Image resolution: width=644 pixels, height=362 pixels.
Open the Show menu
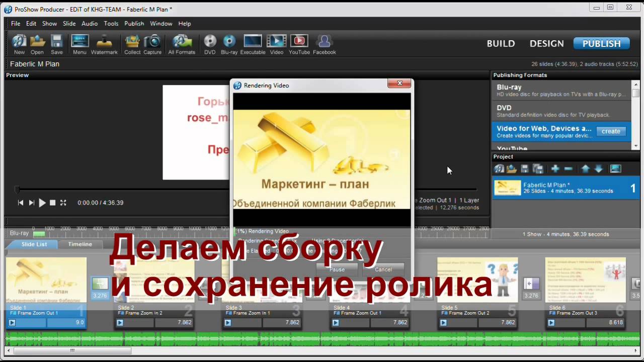[49, 24]
